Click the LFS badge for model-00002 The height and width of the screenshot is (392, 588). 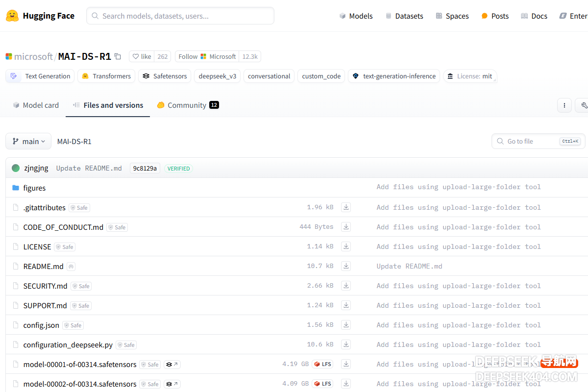[x=322, y=384]
